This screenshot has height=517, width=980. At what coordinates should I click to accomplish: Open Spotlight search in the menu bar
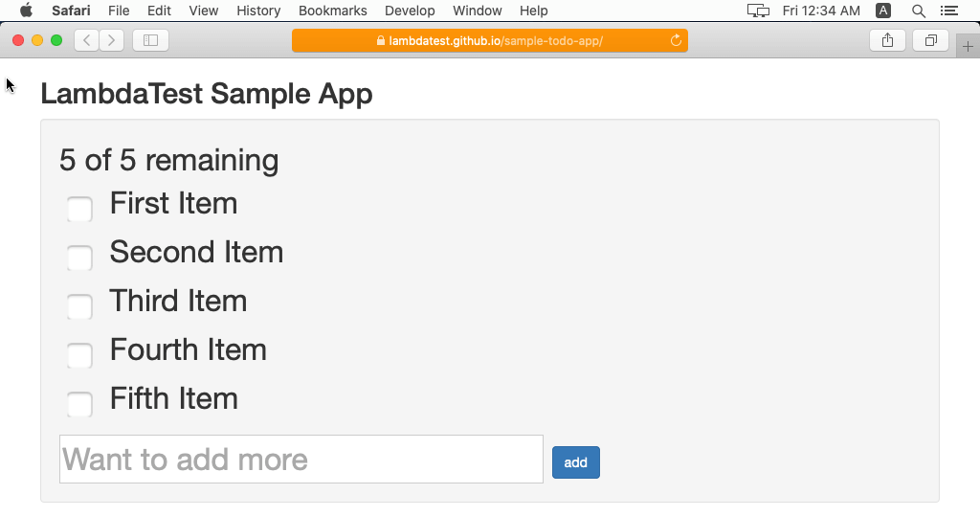tap(919, 11)
